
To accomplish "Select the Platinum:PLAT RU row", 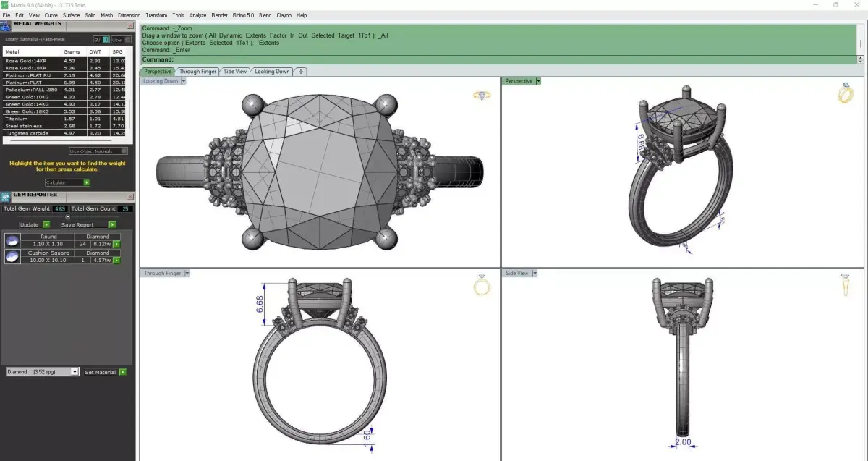I will click(64, 75).
